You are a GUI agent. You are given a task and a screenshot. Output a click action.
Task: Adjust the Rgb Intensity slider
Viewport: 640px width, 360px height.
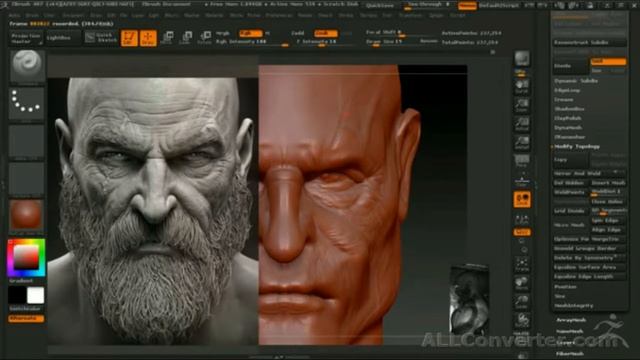(x=252, y=42)
